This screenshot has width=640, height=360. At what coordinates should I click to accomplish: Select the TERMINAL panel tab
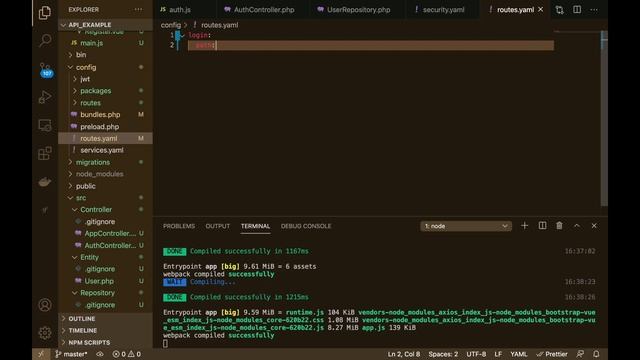coord(255,226)
